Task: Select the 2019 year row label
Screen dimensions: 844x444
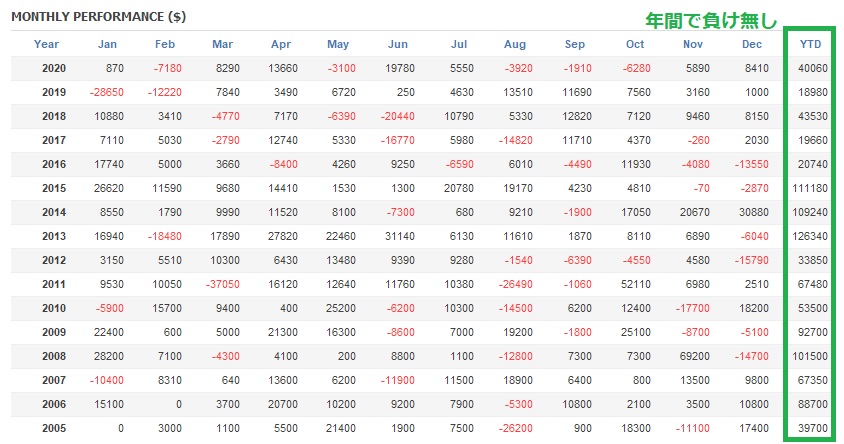Action: click(54, 92)
